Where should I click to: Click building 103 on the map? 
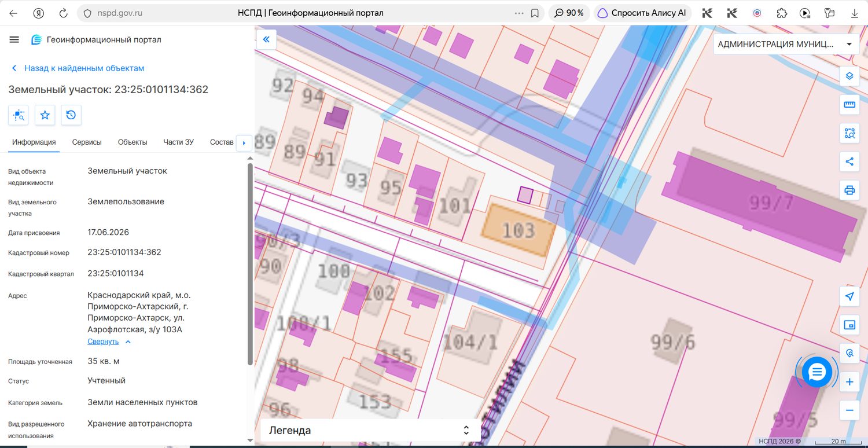pyautogui.click(x=518, y=230)
